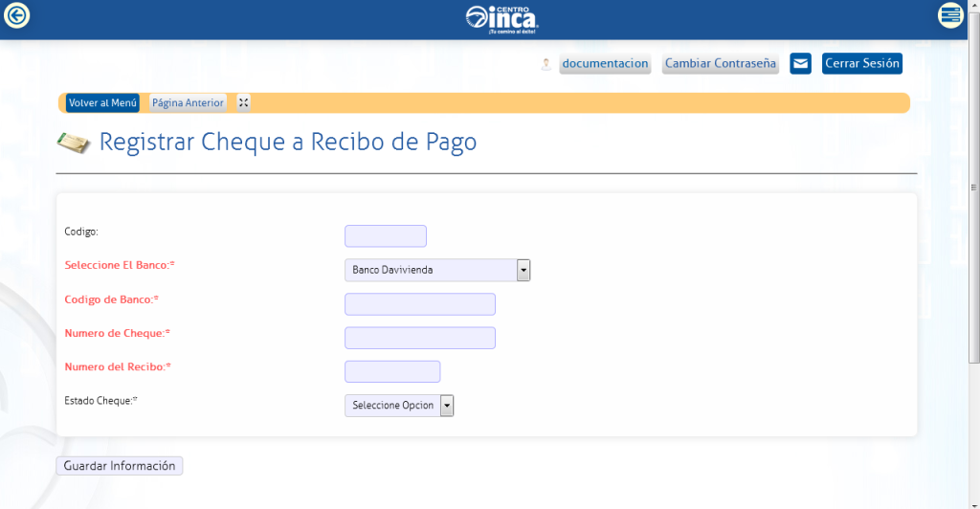Screen dimensions: 980x509
Task: Expand the Estado Cheque 'Seleccione Opcion' dropdown
Action: click(398, 406)
